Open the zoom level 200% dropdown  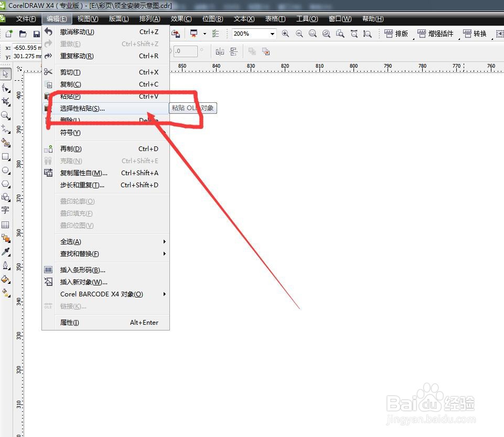coord(273,34)
